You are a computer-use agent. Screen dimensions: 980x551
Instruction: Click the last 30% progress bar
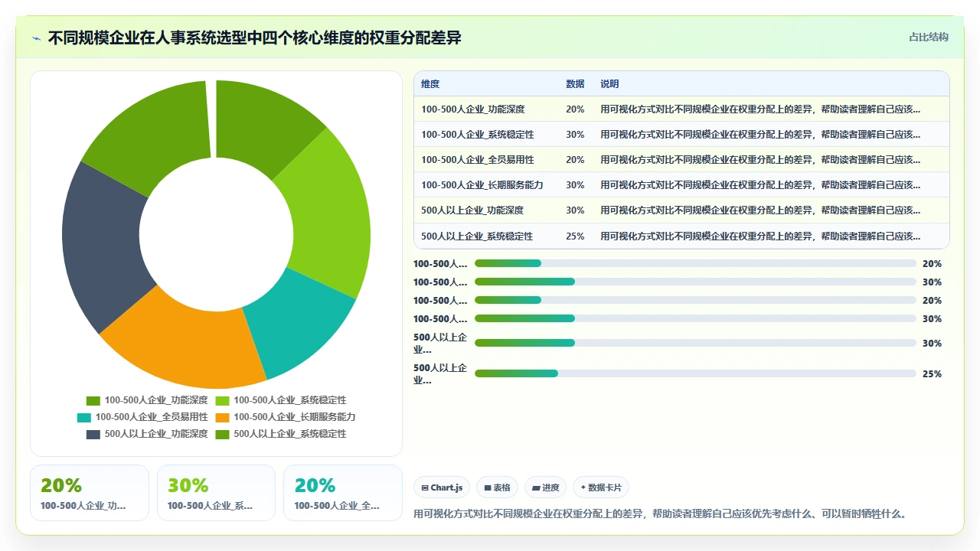click(695, 343)
